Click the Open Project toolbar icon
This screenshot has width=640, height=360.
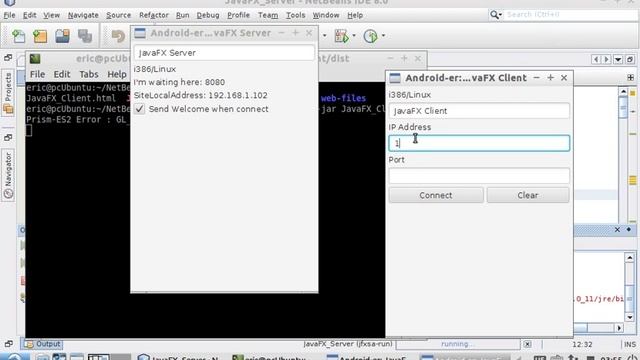[x=62, y=36]
